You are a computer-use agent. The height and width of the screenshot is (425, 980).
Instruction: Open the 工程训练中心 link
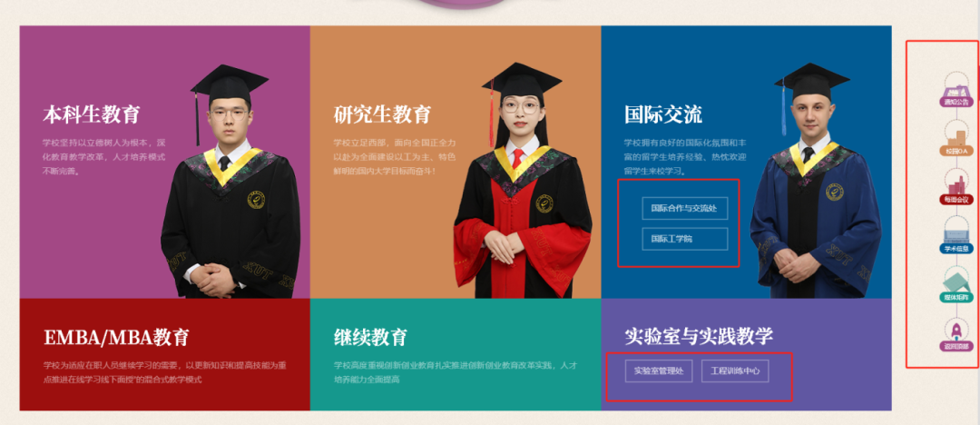[735, 371]
